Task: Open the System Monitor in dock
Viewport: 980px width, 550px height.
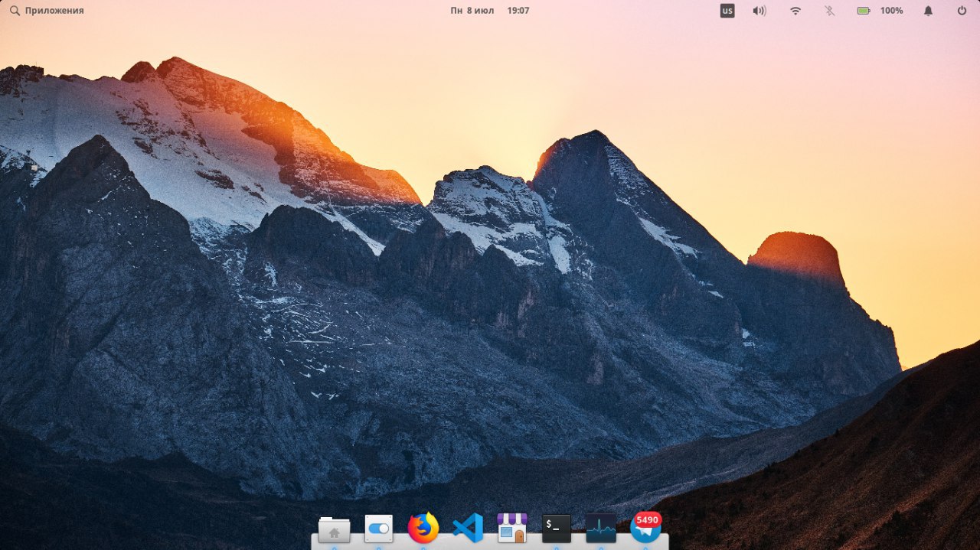Action: (600, 529)
